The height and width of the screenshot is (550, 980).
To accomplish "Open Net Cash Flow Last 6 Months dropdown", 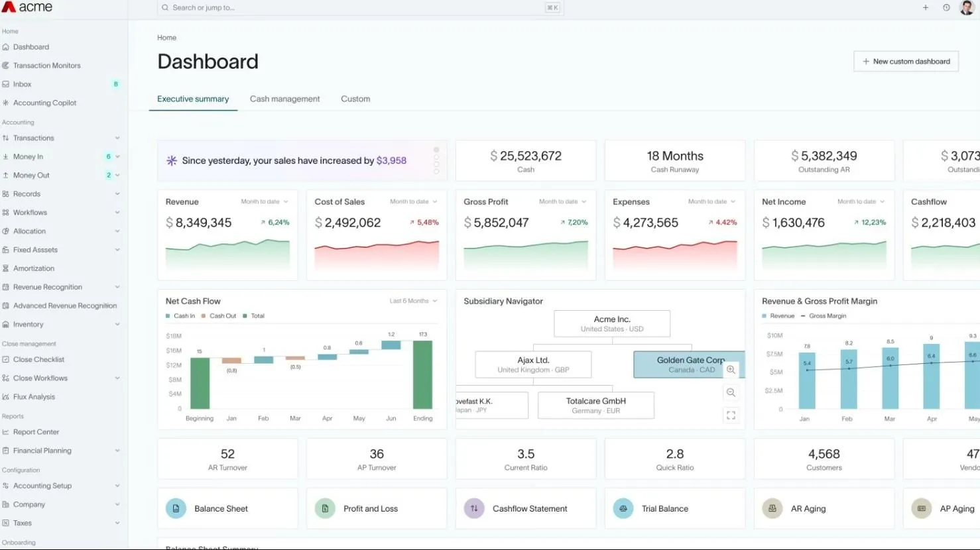I will (414, 301).
